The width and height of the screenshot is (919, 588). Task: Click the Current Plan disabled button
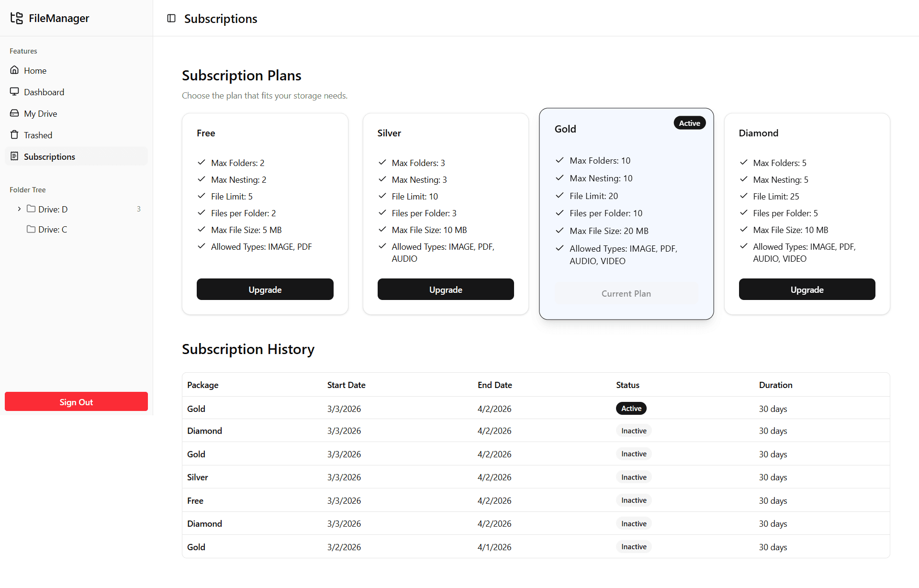[626, 293]
